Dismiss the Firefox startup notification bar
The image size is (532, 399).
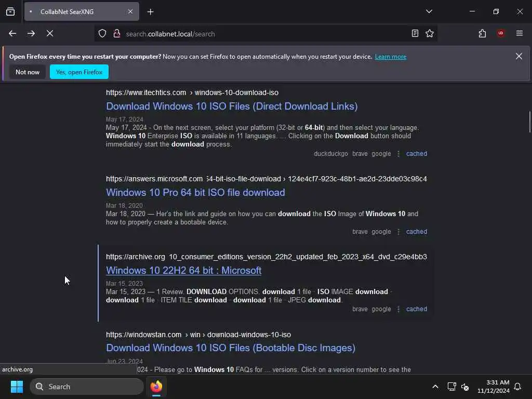click(x=519, y=56)
